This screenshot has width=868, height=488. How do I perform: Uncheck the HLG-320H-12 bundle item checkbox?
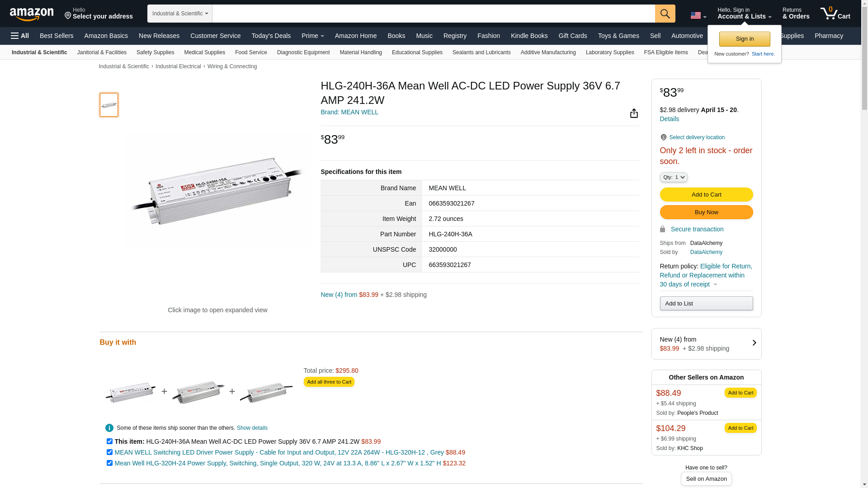[x=109, y=452]
